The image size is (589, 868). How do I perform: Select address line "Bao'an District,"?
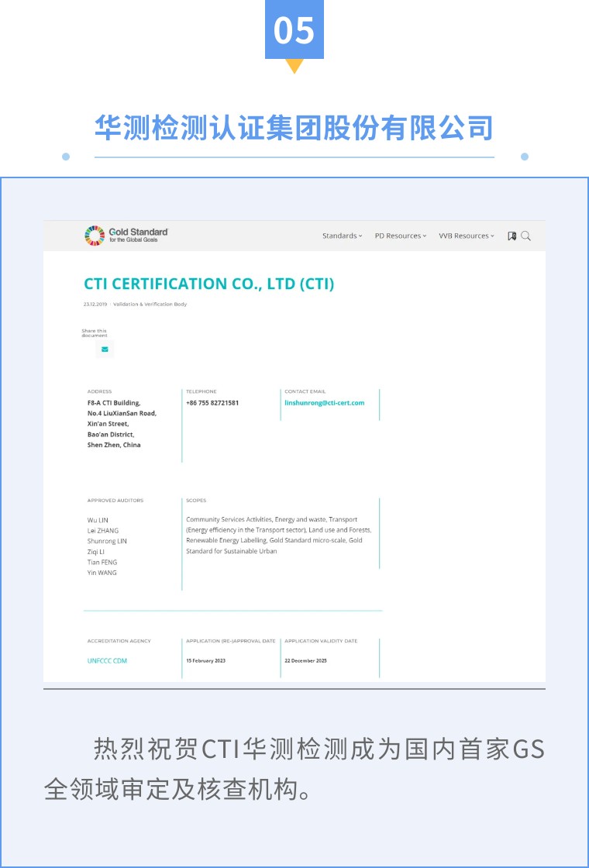[x=111, y=435]
